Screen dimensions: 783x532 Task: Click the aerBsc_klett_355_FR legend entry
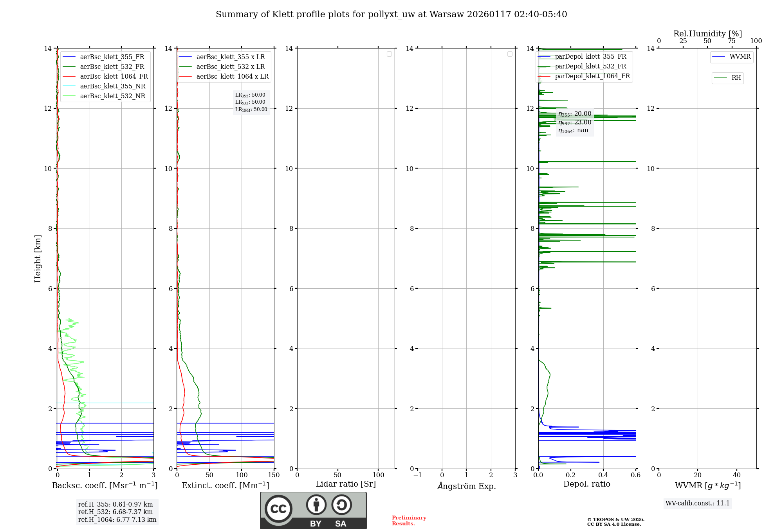(112, 57)
